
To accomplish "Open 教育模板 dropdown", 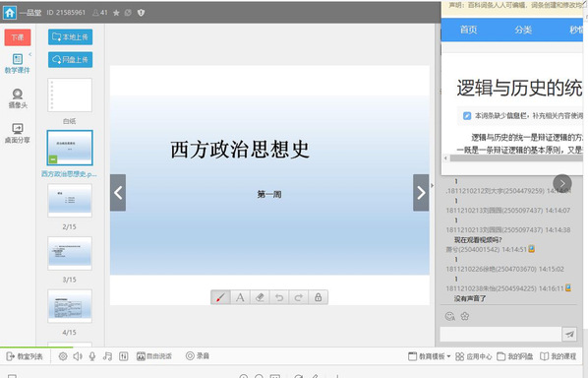I will coord(429,356).
